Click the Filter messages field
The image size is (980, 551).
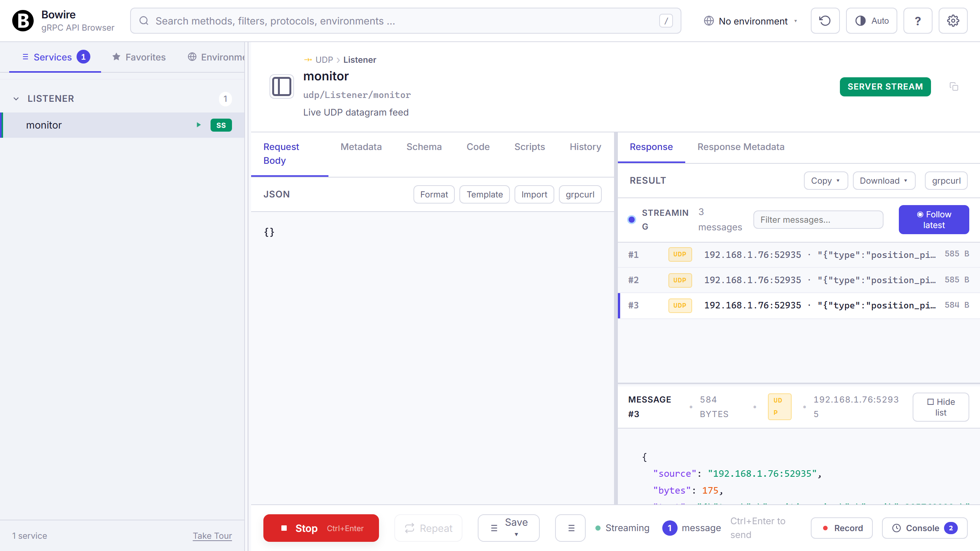pyautogui.click(x=818, y=220)
